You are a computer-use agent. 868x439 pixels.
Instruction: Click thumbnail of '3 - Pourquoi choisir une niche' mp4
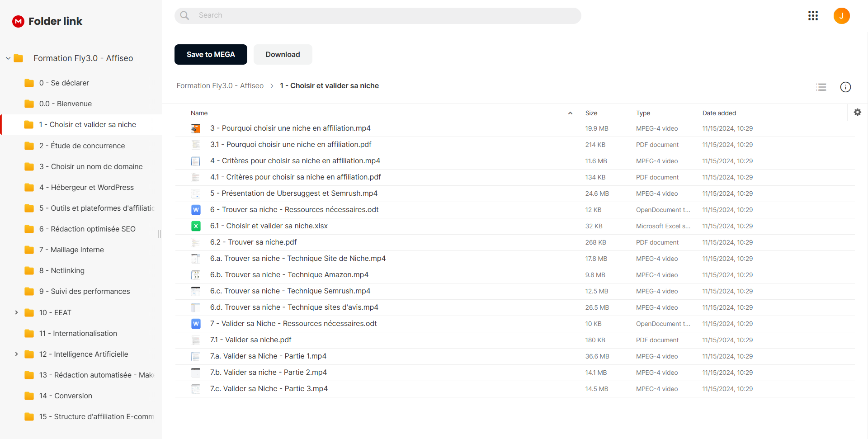[x=196, y=128]
